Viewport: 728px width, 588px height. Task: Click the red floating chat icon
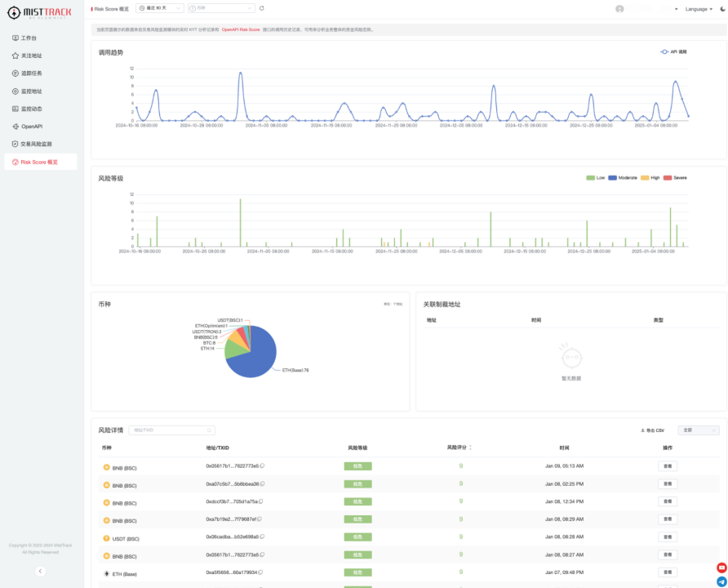(721, 567)
